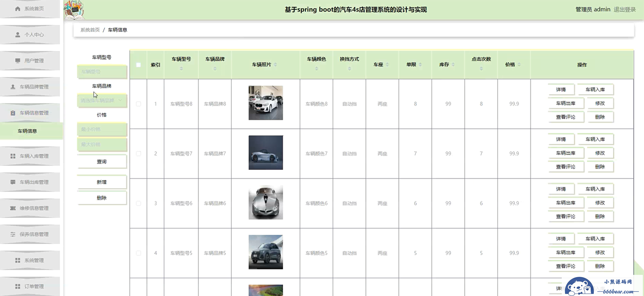Sort by 车辆品牌 column arrows

pos(215,68)
